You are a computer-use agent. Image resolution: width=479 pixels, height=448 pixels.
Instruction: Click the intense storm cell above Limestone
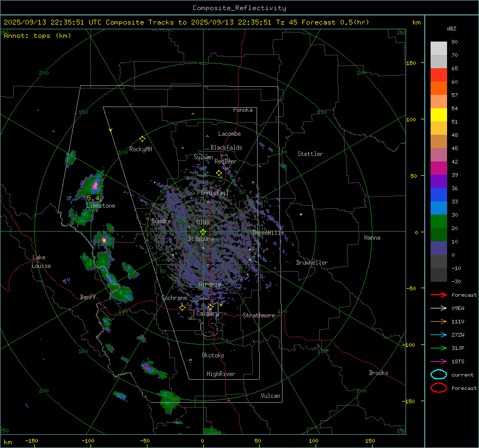pyautogui.click(x=95, y=185)
